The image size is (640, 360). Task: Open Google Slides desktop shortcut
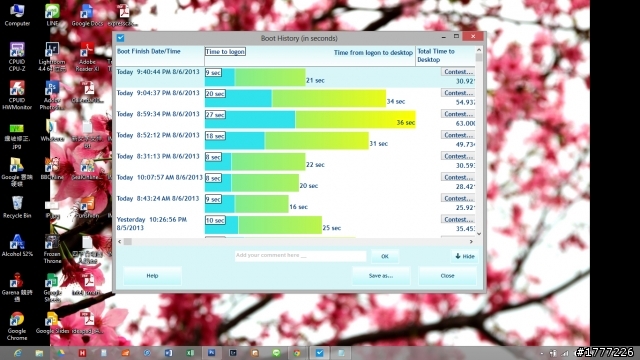coord(52,322)
